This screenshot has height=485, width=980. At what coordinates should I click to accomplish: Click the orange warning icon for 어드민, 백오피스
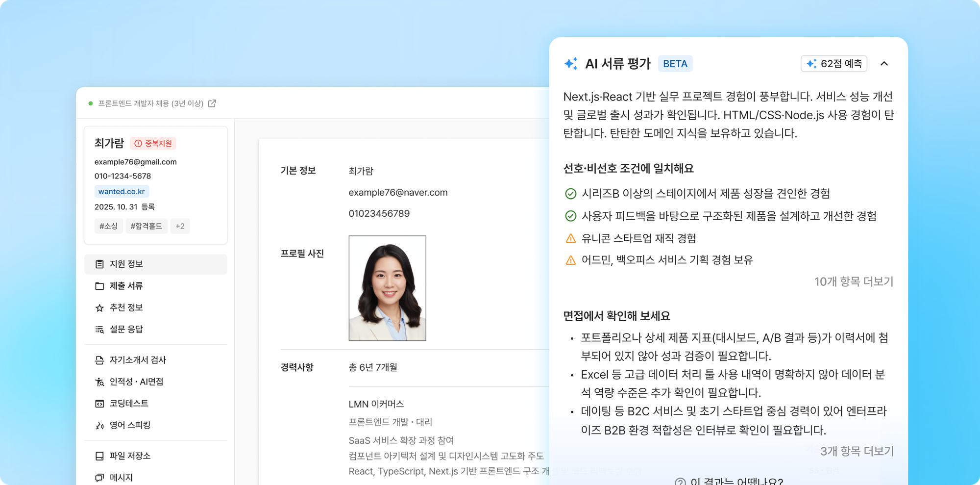coord(571,260)
